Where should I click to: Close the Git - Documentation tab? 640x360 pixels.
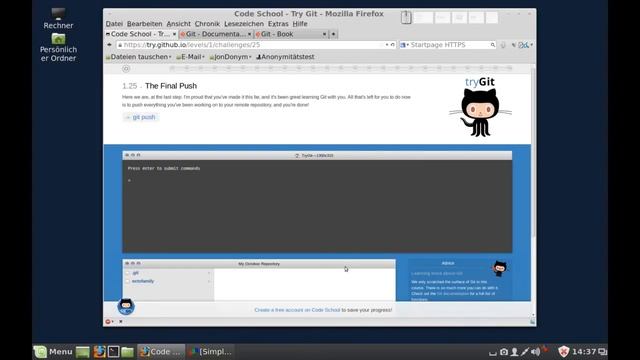pyautogui.click(x=249, y=34)
